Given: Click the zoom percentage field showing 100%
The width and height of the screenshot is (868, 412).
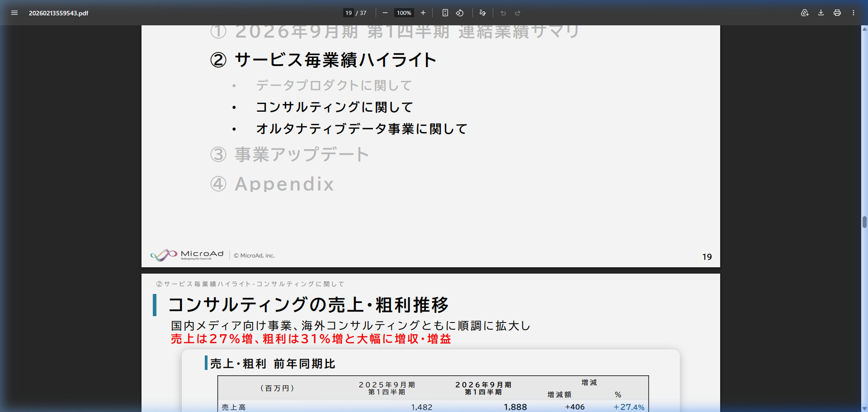Looking at the screenshot, I should [404, 13].
